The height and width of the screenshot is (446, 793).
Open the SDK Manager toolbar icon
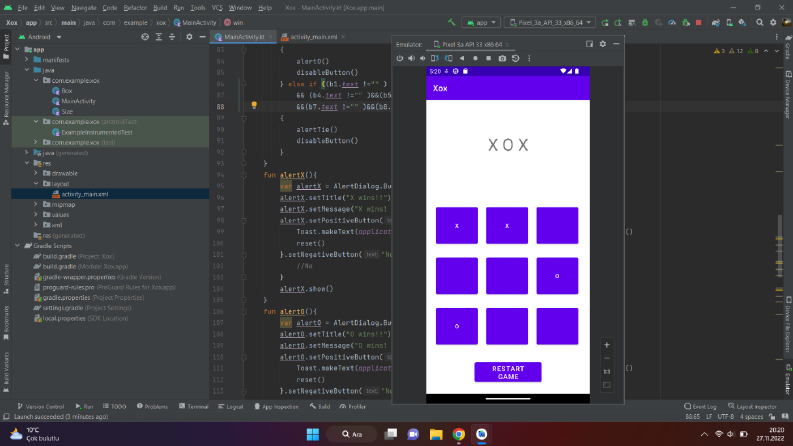coord(742,22)
